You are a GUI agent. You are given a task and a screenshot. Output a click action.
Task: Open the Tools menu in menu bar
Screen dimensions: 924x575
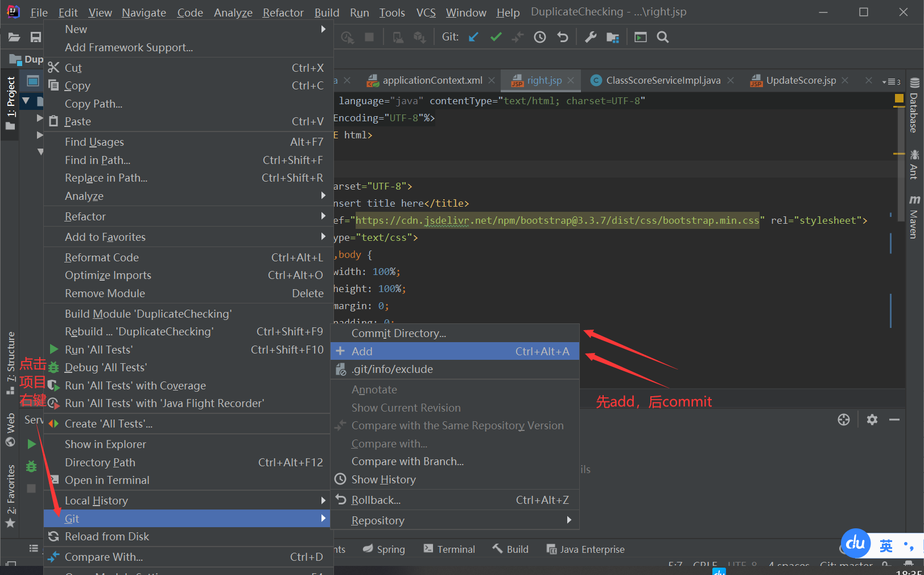[x=392, y=12]
